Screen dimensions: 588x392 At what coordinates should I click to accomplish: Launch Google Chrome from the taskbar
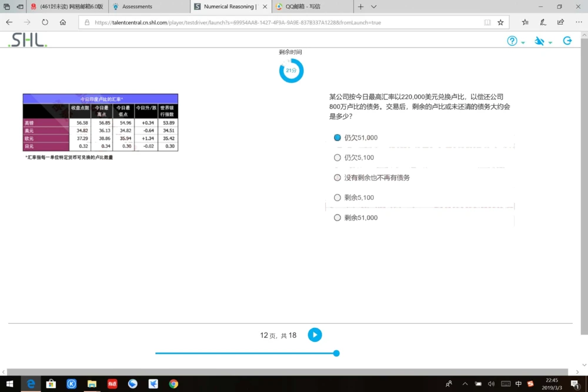click(173, 384)
